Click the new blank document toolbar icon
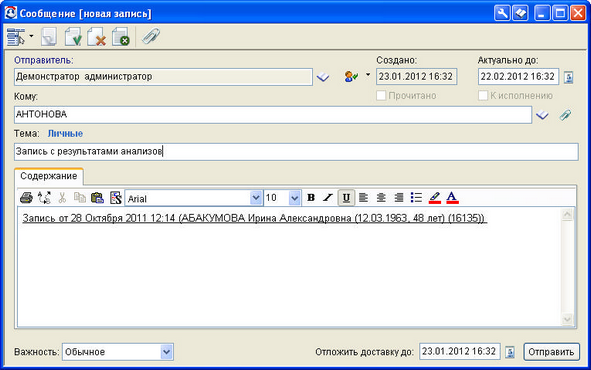The height and width of the screenshot is (370, 591). 49,37
